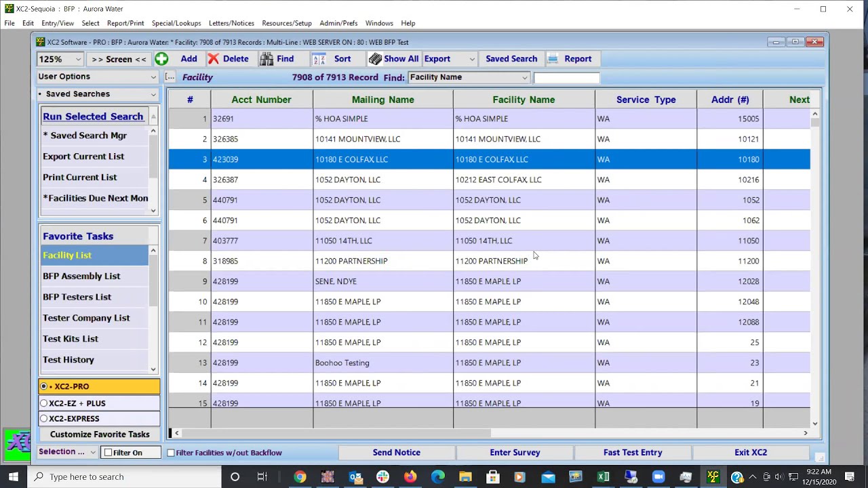
Task: Open Firefox from the taskbar
Action: pyautogui.click(x=410, y=476)
